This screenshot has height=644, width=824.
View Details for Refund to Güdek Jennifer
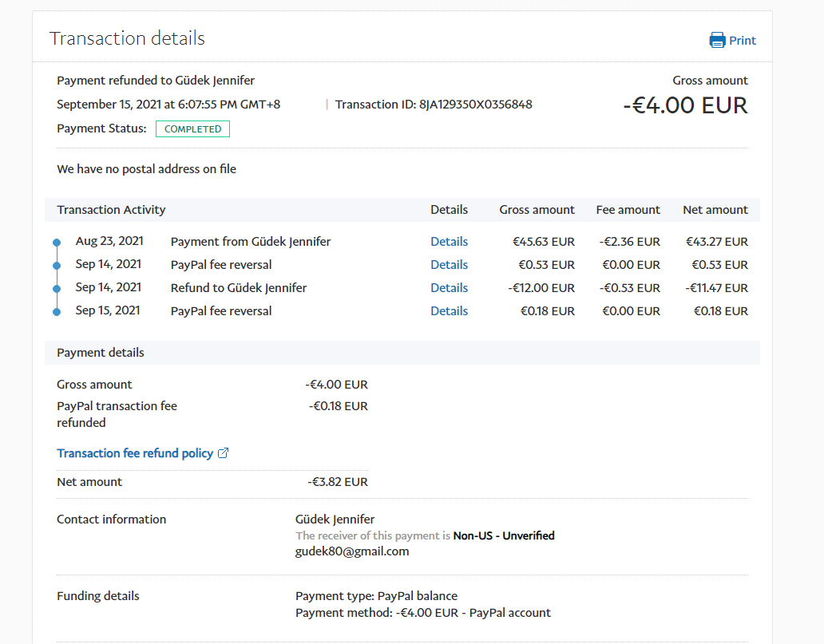point(449,288)
